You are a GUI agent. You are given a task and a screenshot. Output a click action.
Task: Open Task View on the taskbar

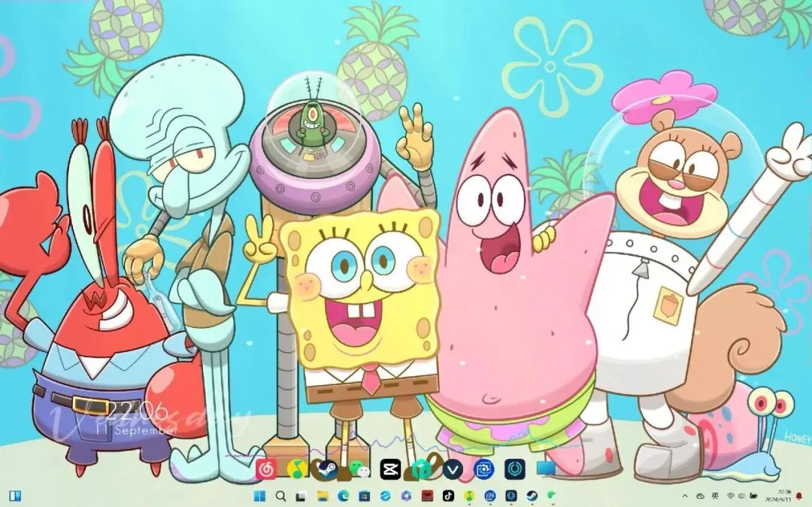301,496
